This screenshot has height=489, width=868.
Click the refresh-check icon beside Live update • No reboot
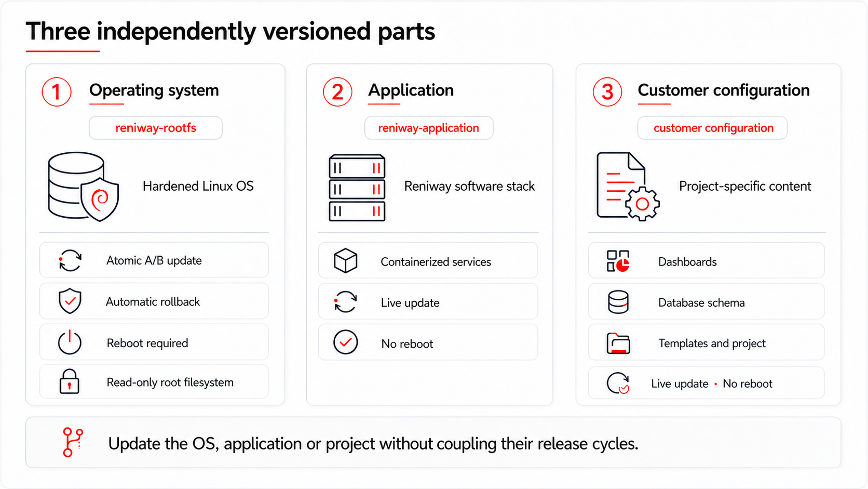[x=618, y=384]
